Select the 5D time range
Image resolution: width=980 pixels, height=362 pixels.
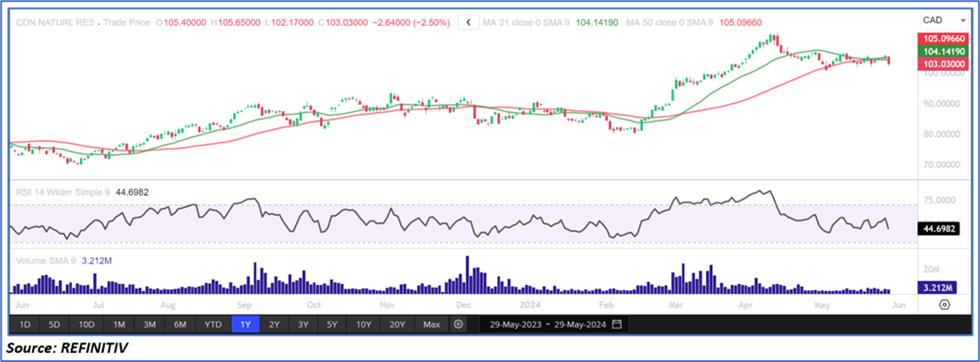pos(55,324)
